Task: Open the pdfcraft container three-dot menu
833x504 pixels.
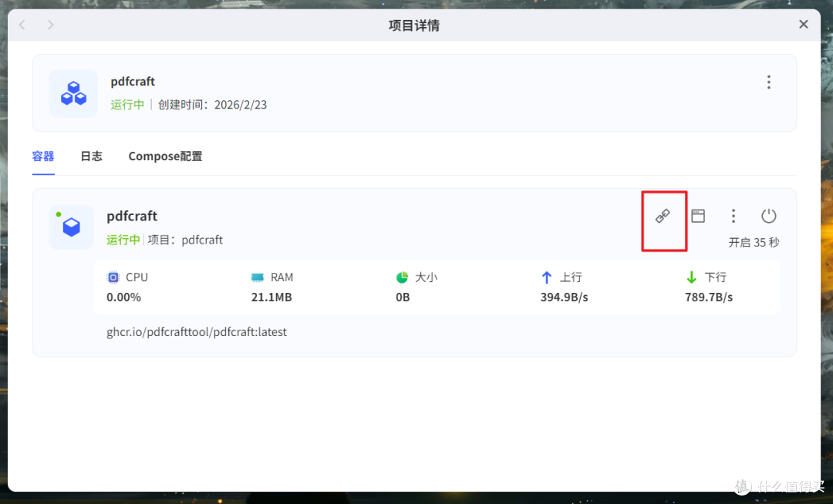Action: tap(734, 216)
